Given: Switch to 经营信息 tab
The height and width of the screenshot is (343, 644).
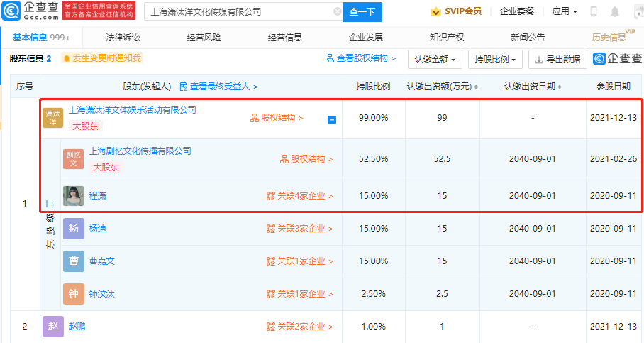Looking at the screenshot, I should (284, 38).
